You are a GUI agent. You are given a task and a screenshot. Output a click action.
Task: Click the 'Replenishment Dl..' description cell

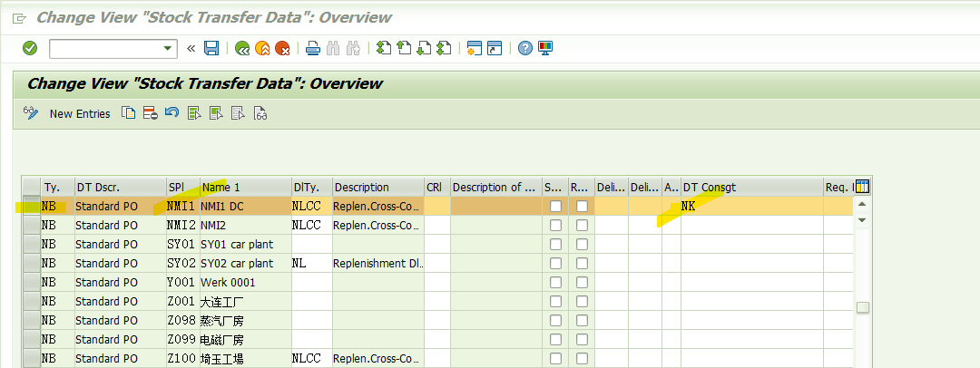[378, 263]
